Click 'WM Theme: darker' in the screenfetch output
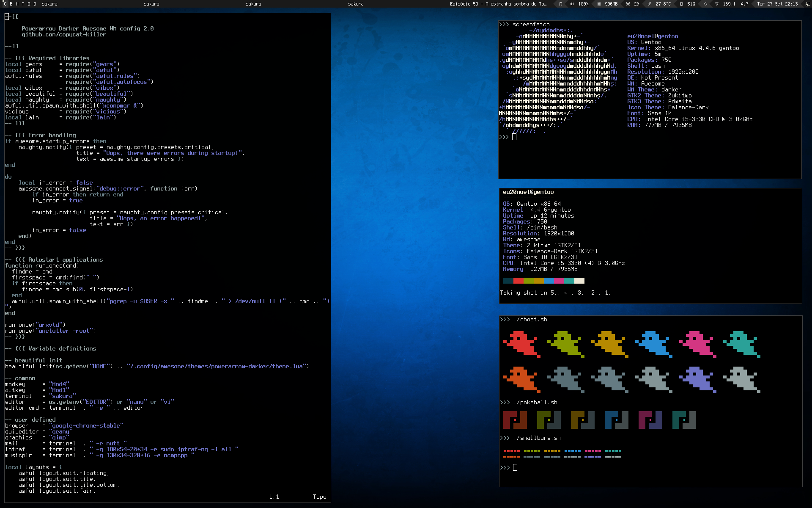This screenshot has width=812, height=508. coord(654,90)
